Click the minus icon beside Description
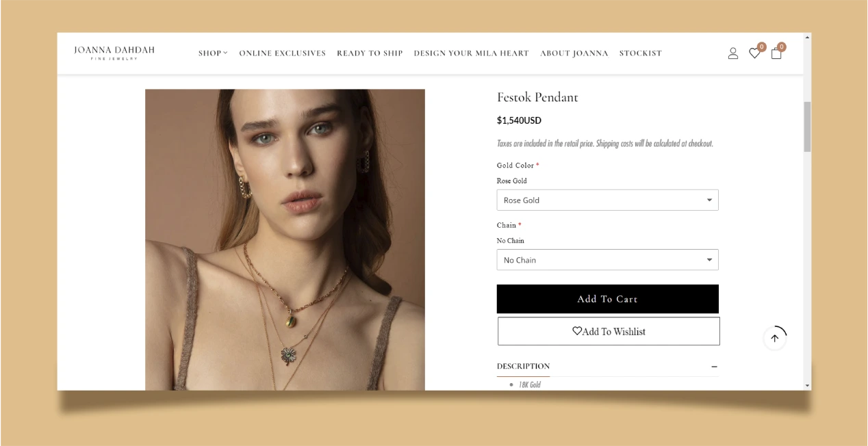The width and height of the screenshot is (868, 446). 714,367
